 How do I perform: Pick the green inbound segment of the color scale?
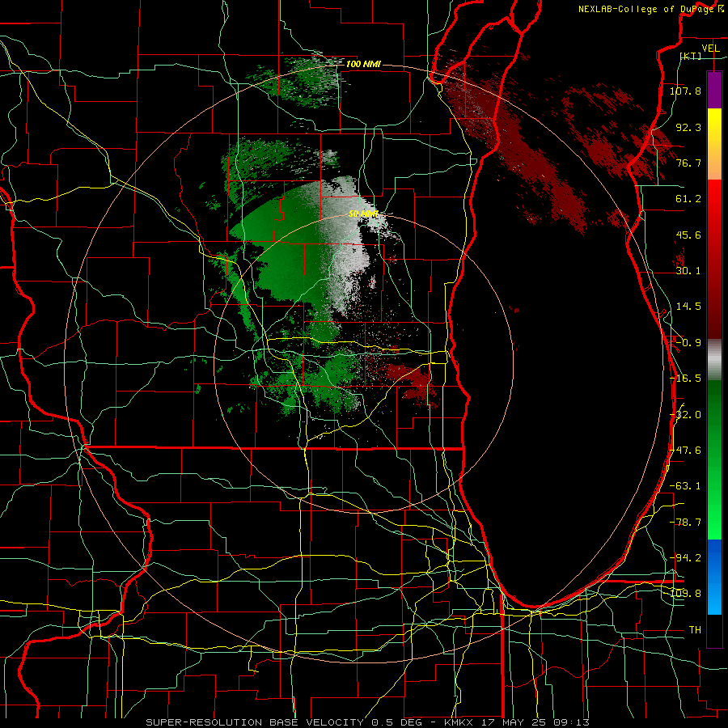pos(714,459)
